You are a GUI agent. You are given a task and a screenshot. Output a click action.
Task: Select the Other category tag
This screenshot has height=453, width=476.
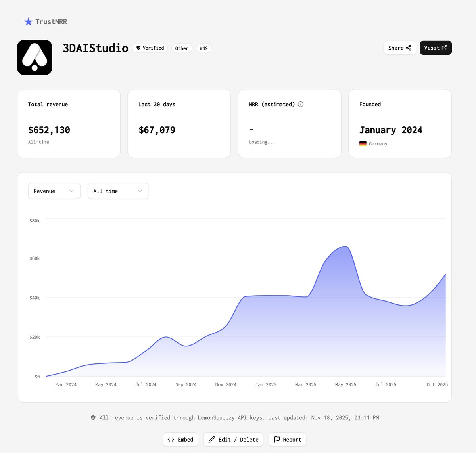tap(182, 48)
